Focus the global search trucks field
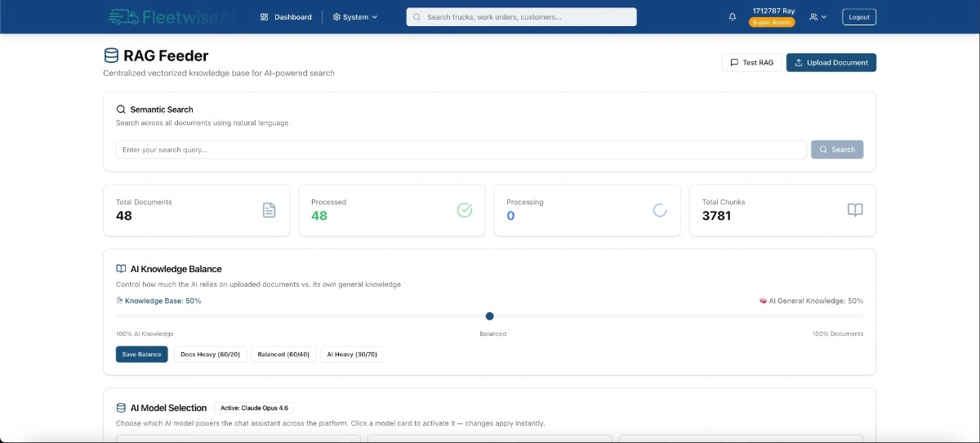Image resolution: width=980 pixels, height=443 pixels. click(522, 16)
